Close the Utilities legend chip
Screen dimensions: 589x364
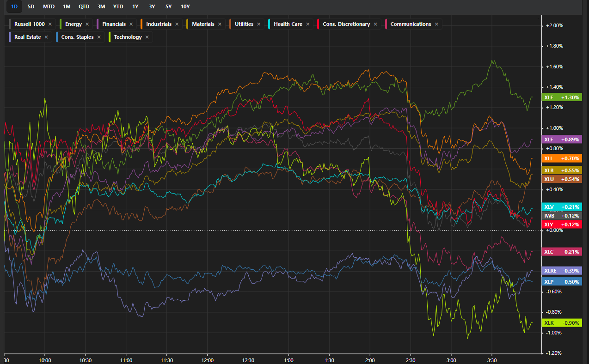tap(258, 24)
